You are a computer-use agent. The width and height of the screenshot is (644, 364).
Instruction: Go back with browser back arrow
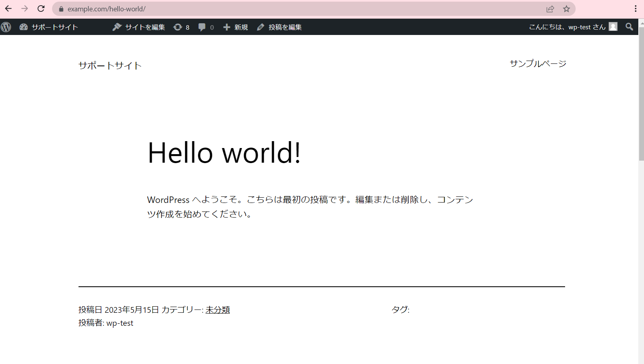point(9,9)
